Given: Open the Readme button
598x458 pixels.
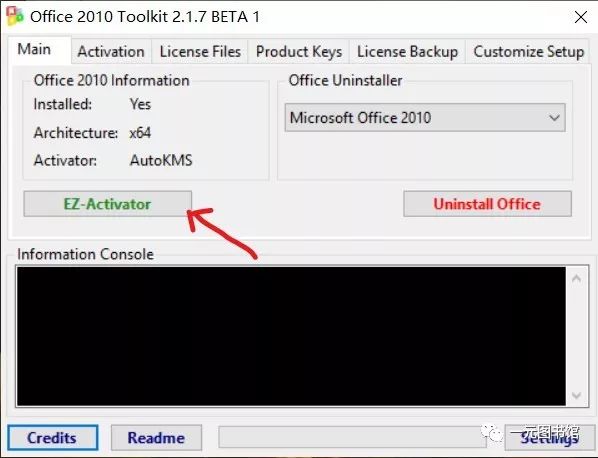Looking at the screenshot, I should point(156,438).
